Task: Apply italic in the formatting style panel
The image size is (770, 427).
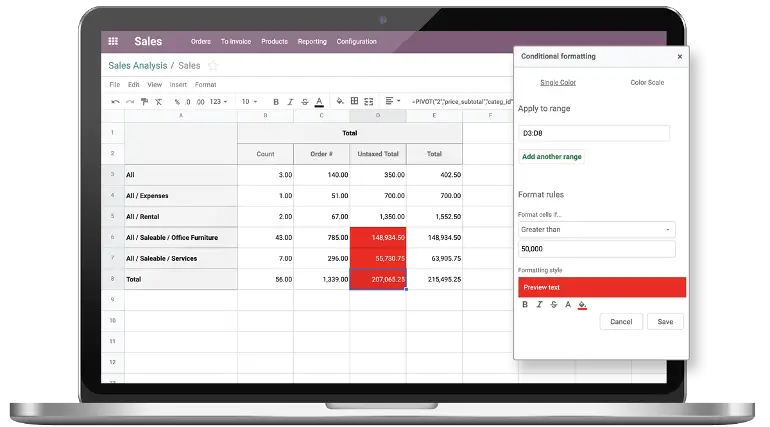Action: (x=539, y=305)
